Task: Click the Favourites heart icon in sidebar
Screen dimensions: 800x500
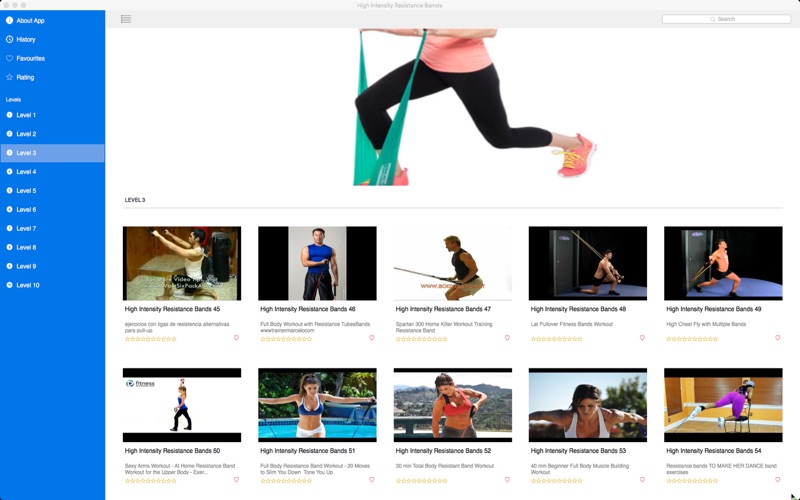Action: pyautogui.click(x=9, y=58)
